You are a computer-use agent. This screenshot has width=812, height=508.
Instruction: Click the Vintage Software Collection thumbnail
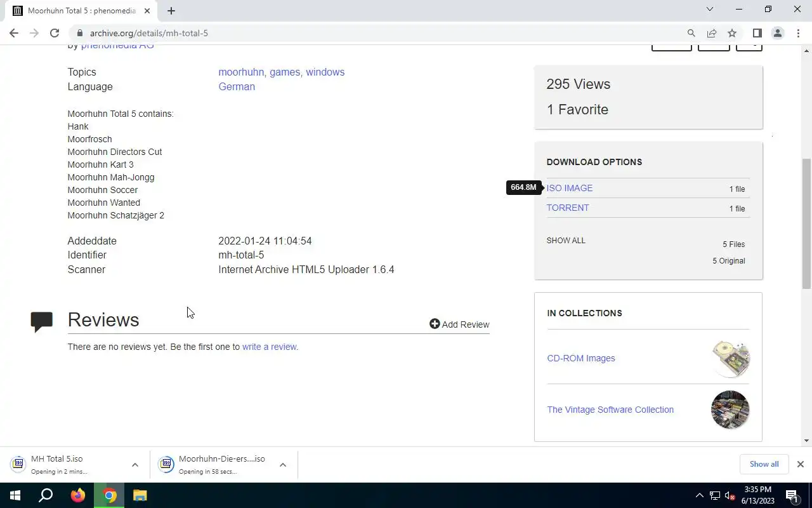pyautogui.click(x=730, y=410)
